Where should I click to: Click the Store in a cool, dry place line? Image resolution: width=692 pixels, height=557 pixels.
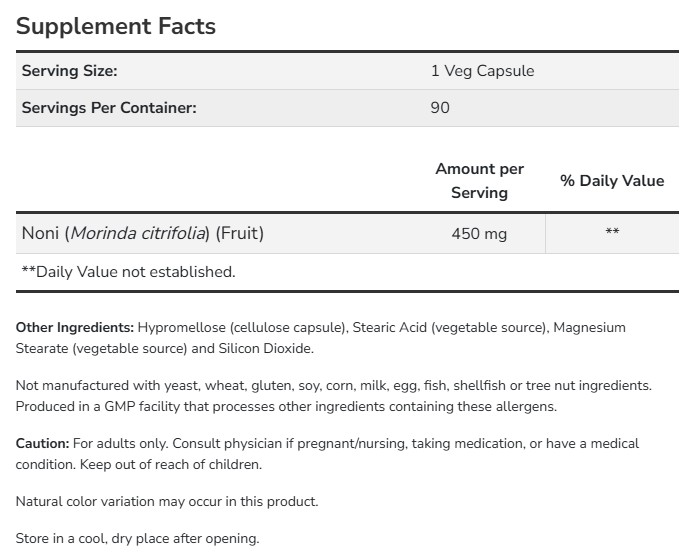137,538
